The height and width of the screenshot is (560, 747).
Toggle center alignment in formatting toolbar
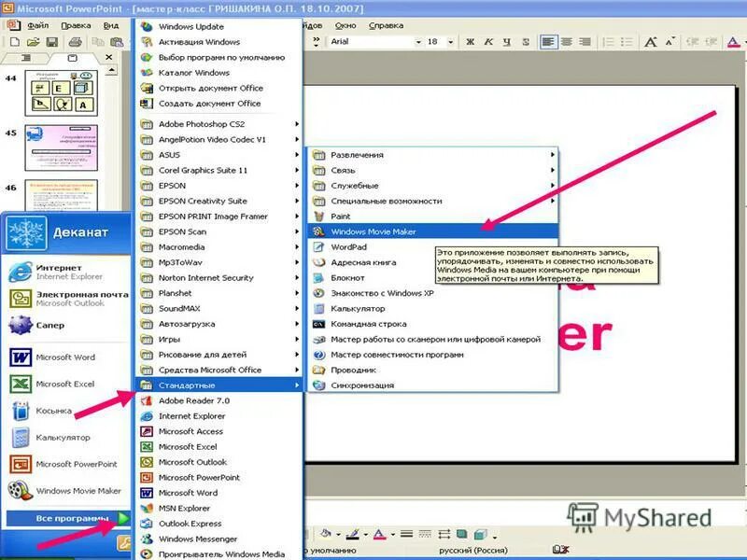coord(567,42)
